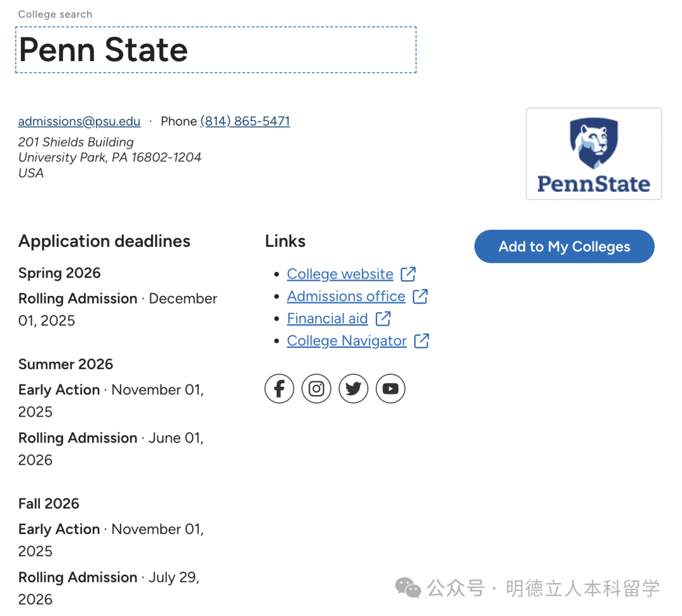The width and height of the screenshot is (682, 616).
Task: Open the Financial aid link
Action: (327, 319)
